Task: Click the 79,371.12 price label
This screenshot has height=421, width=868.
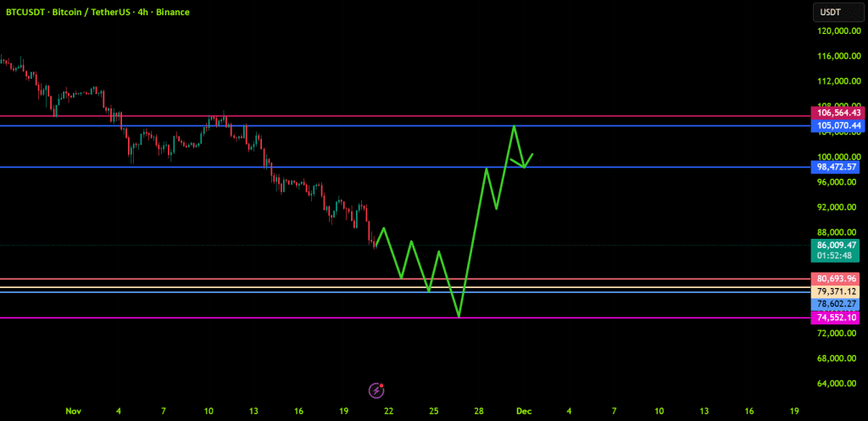Action: [x=836, y=291]
